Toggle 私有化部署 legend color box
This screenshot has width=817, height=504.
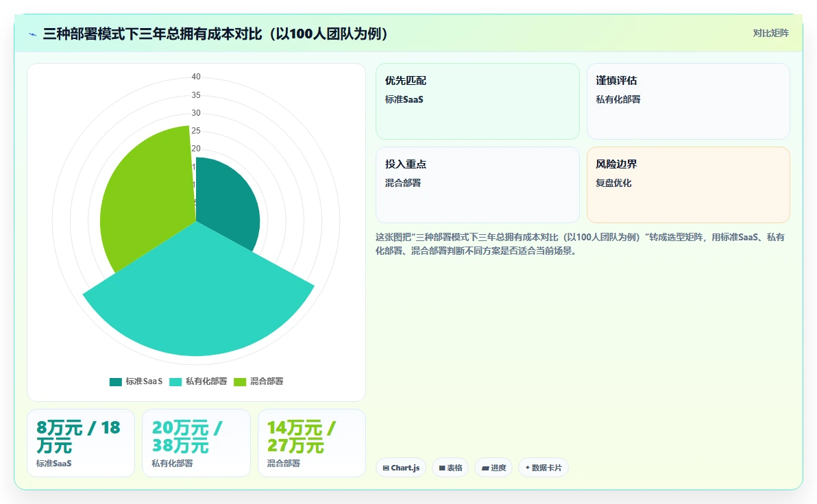(175, 381)
